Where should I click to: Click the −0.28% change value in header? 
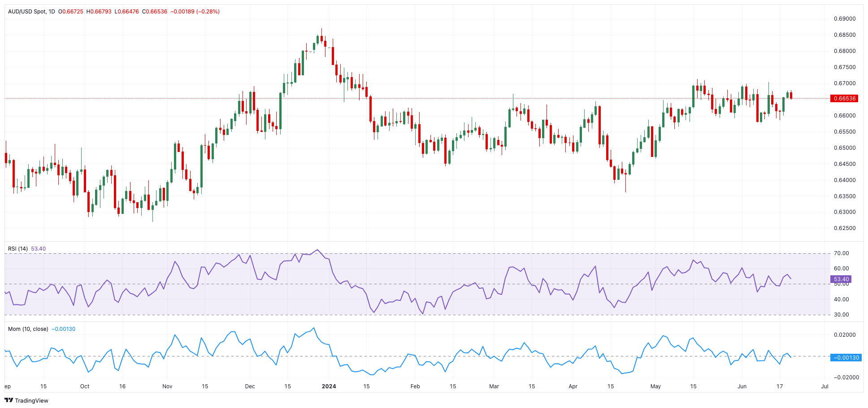click(x=208, y=12)
